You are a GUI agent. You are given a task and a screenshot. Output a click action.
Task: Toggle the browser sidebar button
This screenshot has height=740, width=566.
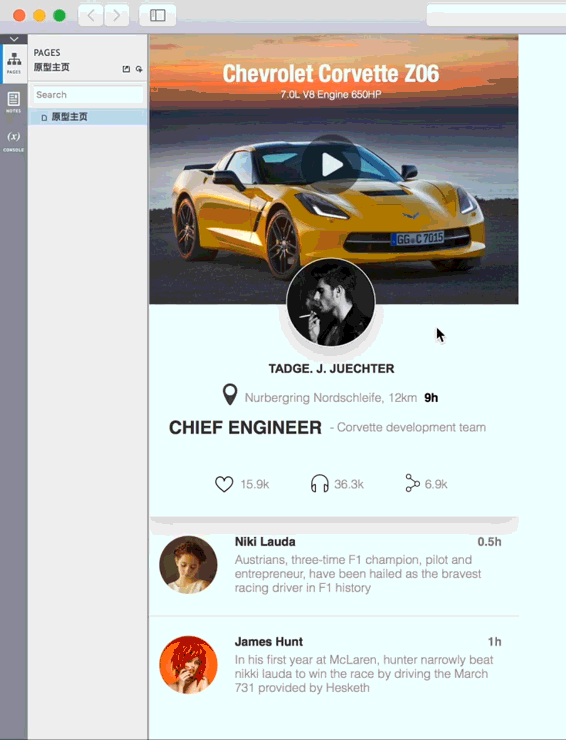coord(158,16)
